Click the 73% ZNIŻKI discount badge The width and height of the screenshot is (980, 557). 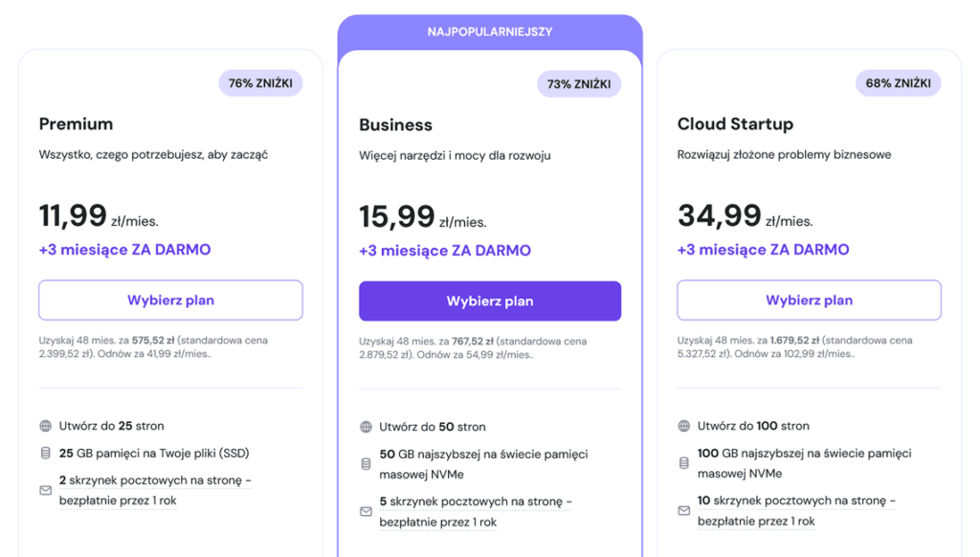[579, 84]
